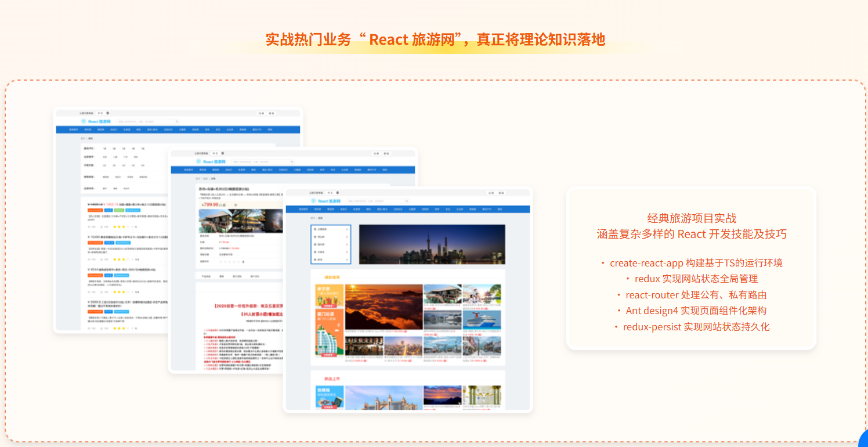
Task: Click the search field in the front screenshot
Action: (371, 201)
